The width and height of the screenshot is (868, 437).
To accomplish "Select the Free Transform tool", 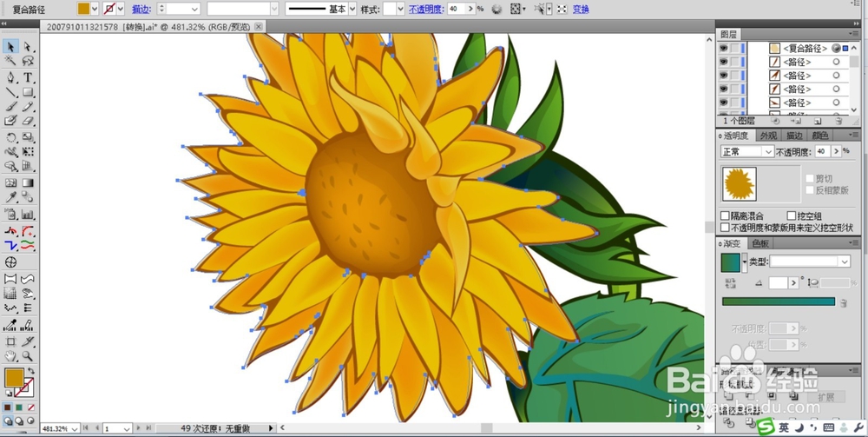I will click(28, 152).
